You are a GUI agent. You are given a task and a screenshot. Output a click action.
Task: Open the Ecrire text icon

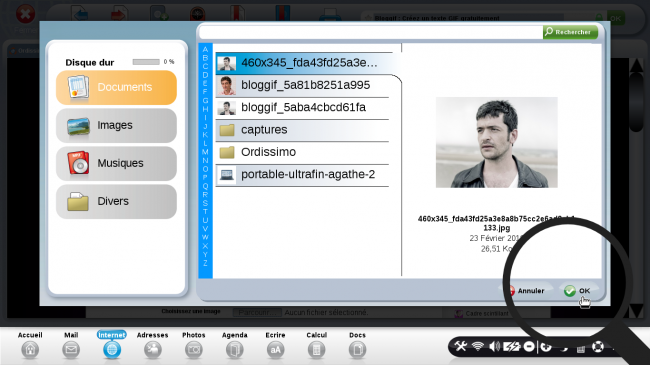tap(275, 350)
